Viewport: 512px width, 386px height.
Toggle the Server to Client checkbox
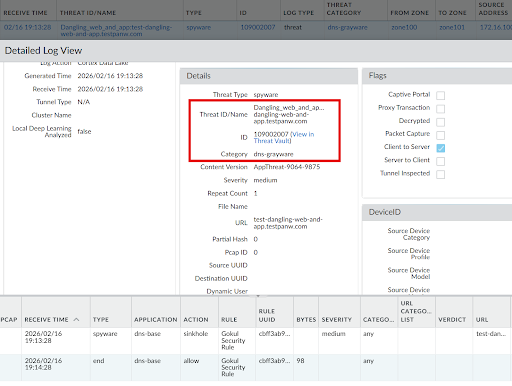pyautogui.click(x=440, y=161)
